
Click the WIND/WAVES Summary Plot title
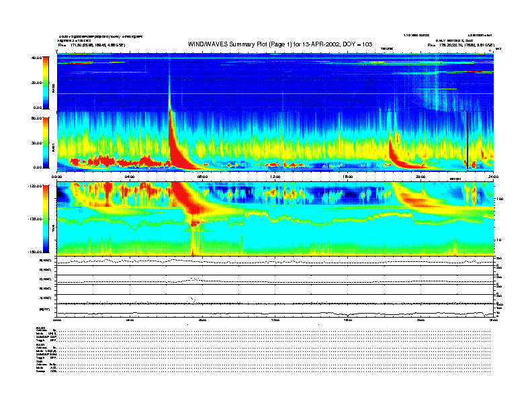click(x=280, y=44)
